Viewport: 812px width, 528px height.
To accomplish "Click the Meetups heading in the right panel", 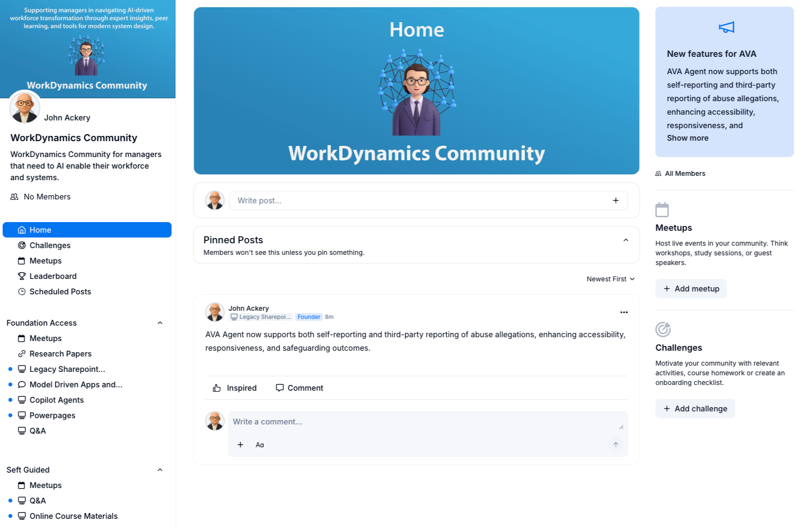I will pyautogui.click(x=674, y=228).
